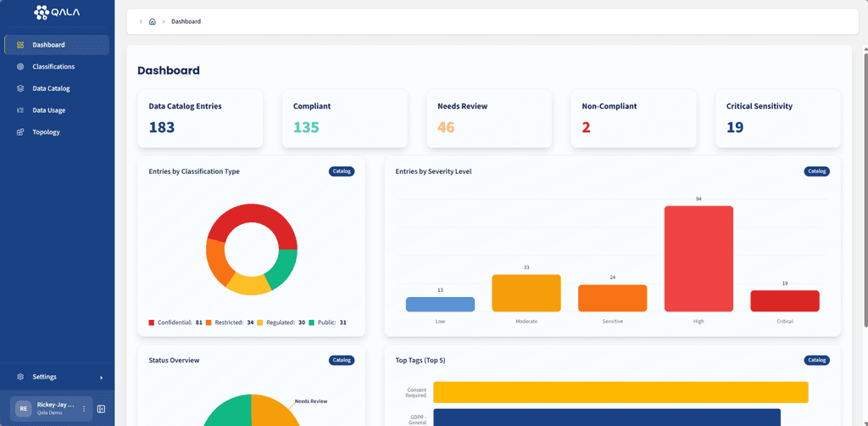This screenshot has height=426, width=868.
Task: Click the Moderate severity bar
Action: coord(526,293)
